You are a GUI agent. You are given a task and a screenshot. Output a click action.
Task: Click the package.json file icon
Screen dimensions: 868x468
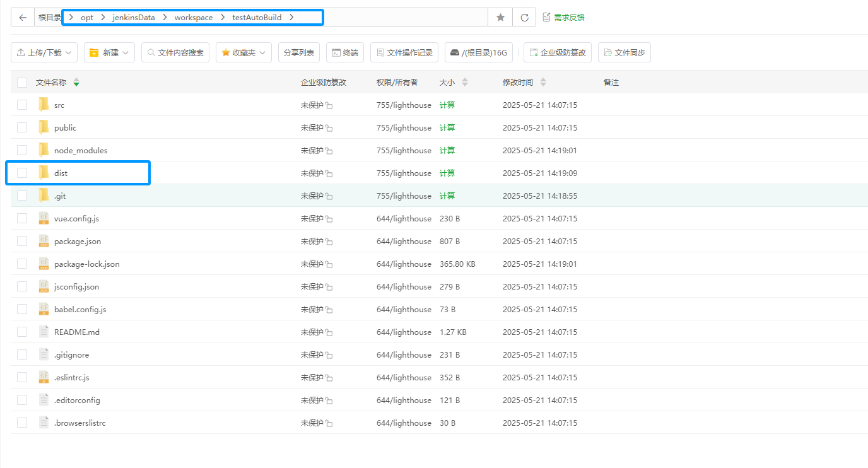(x=44, y=241)
